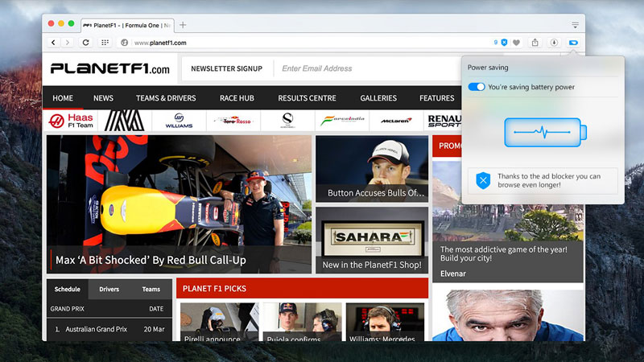This screenshot has height=362, width=644.
Task: Open the Speed Dial grid icon
Action: point(105,43)
